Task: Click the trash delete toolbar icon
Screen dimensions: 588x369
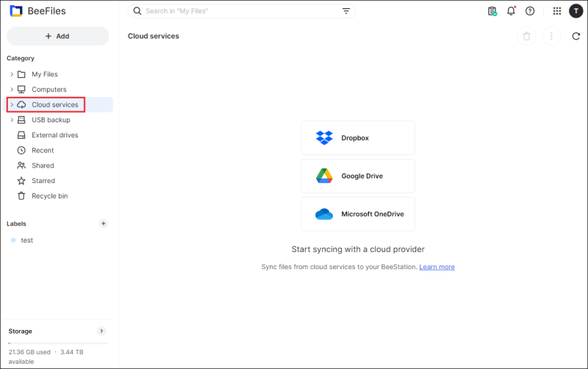Action: [526, 36]
